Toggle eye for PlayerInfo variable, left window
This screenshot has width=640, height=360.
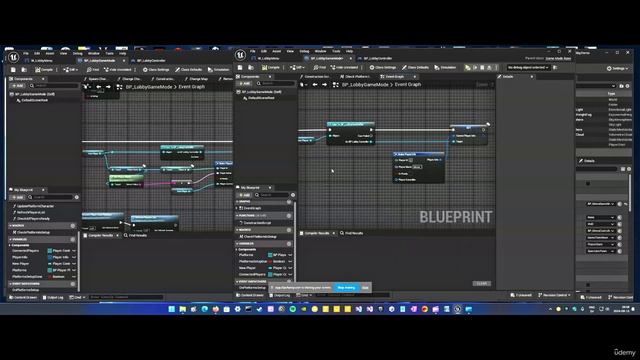[x=74, y=258]
